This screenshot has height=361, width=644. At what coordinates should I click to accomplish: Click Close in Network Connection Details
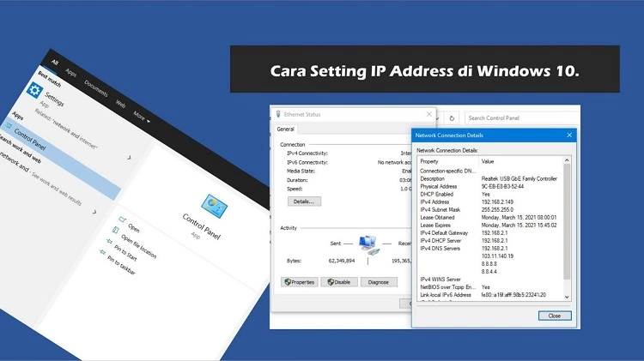[x=555, y=316]
